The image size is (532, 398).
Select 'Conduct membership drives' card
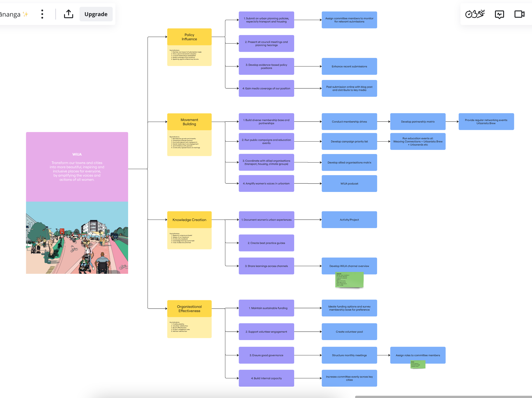point(349,122)
